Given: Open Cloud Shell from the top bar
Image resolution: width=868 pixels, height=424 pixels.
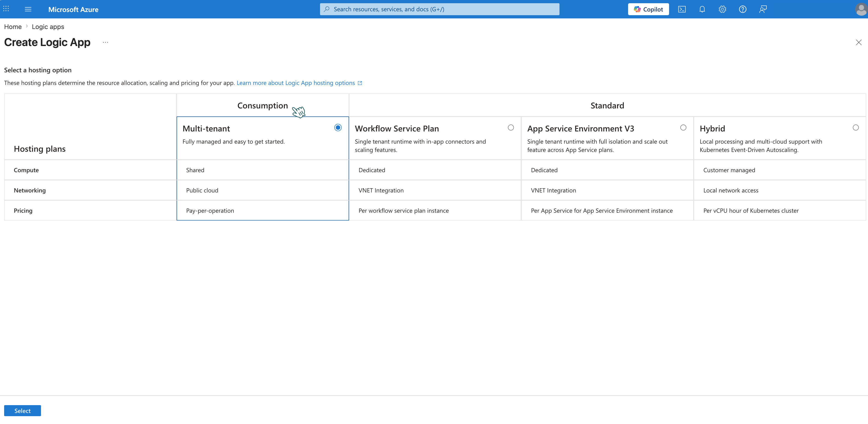Looking at the screenshot, I should (x=682, y=9).
